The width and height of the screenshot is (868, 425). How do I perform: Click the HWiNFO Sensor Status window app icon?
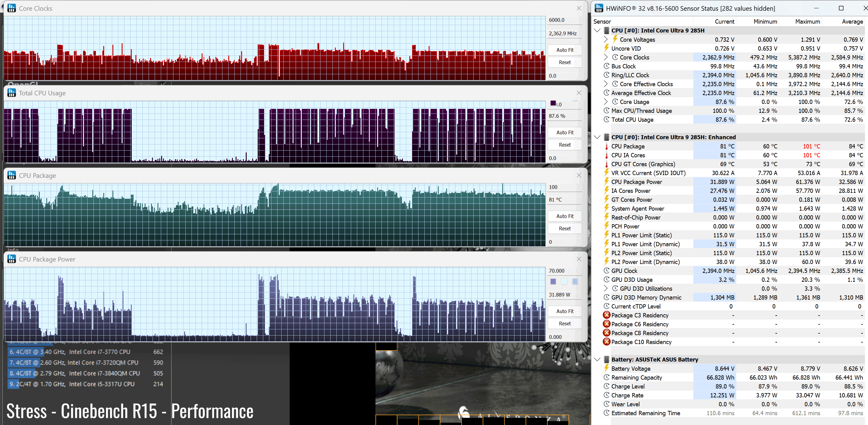click(x=599, y=8)
